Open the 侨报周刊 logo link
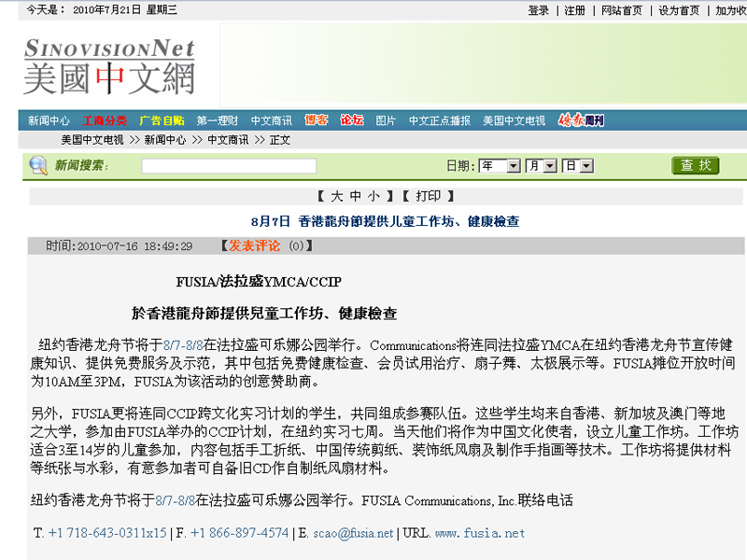The height and width of the screenshot is (560, 747). click(581, 120)
